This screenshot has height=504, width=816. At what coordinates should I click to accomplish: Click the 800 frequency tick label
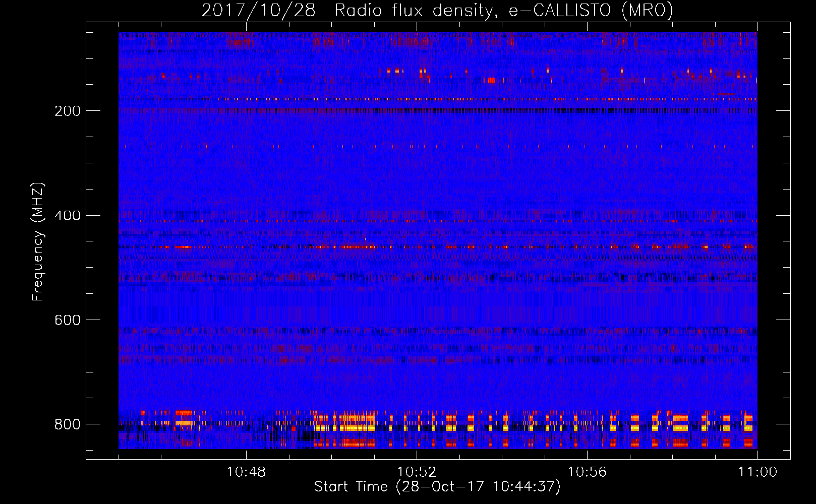tap(67, 424)
